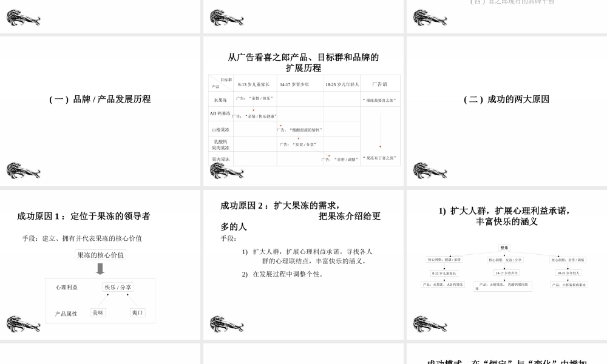The width and height of the screenshot is (607, 364).
Task: Click the 果肉果冻 row label in table
Action: point(220,159)
